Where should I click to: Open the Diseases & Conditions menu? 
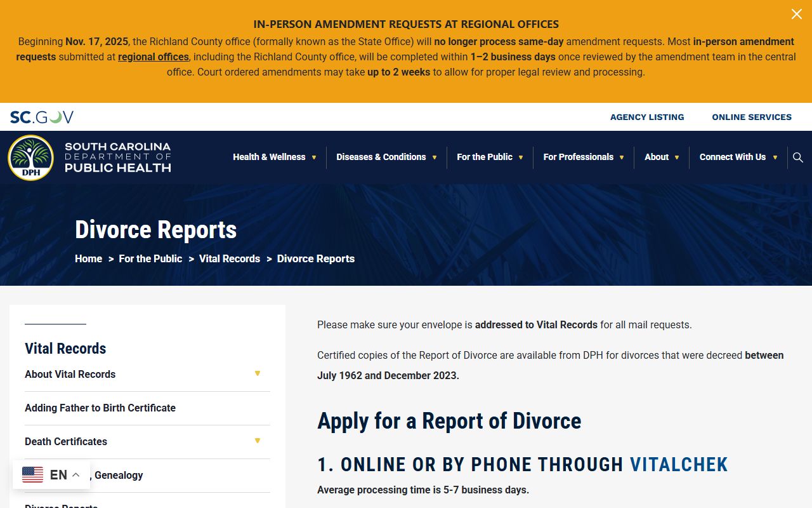coord(381,157)
